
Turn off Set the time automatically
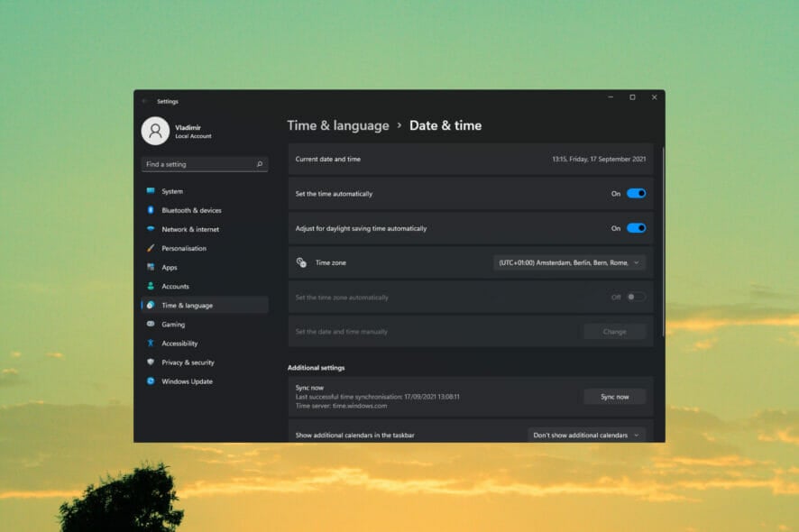[x=636, y=193]
